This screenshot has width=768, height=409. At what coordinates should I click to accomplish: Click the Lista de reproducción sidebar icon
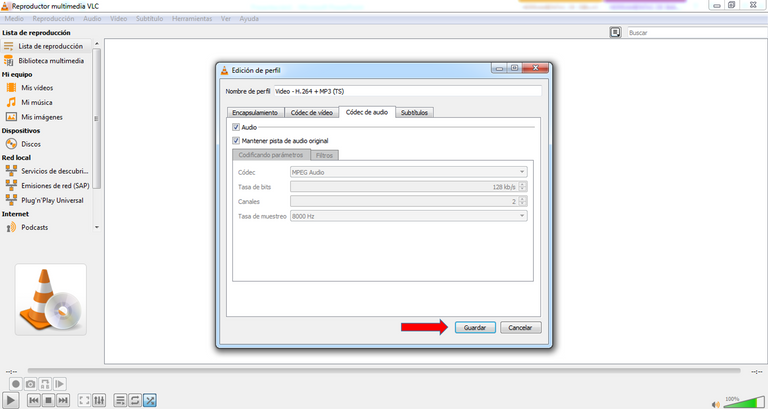click(8, 46)
